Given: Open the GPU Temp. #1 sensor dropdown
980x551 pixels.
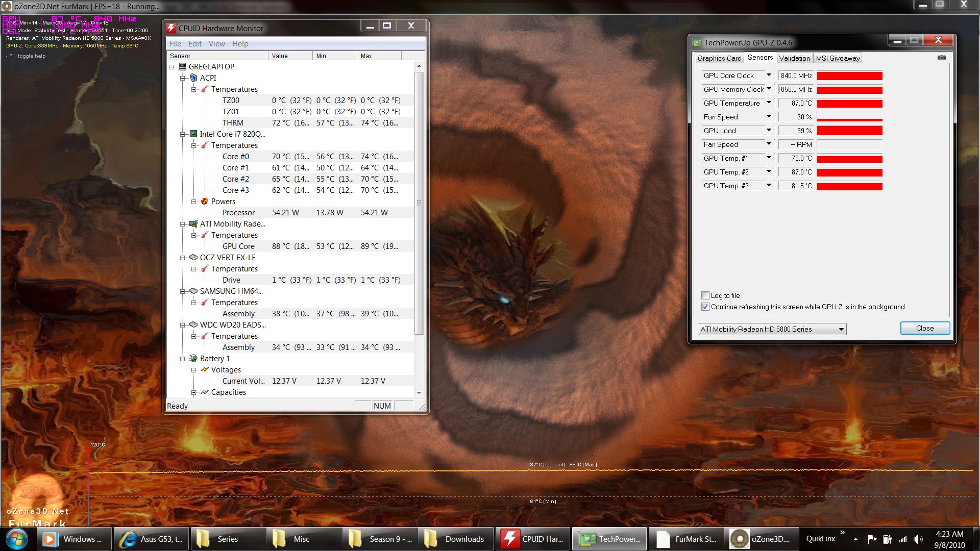Looking at the screenshot, I should pyautogui.click(x=769, y=158).
